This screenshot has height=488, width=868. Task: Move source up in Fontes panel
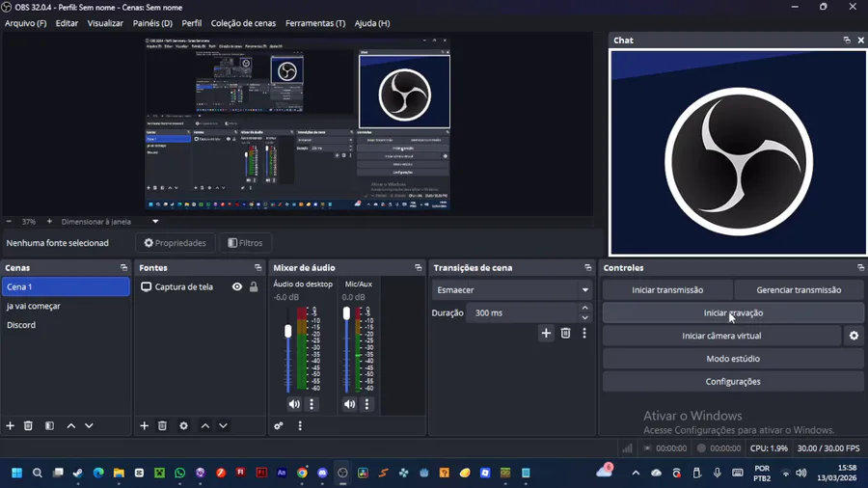[205, 425]
